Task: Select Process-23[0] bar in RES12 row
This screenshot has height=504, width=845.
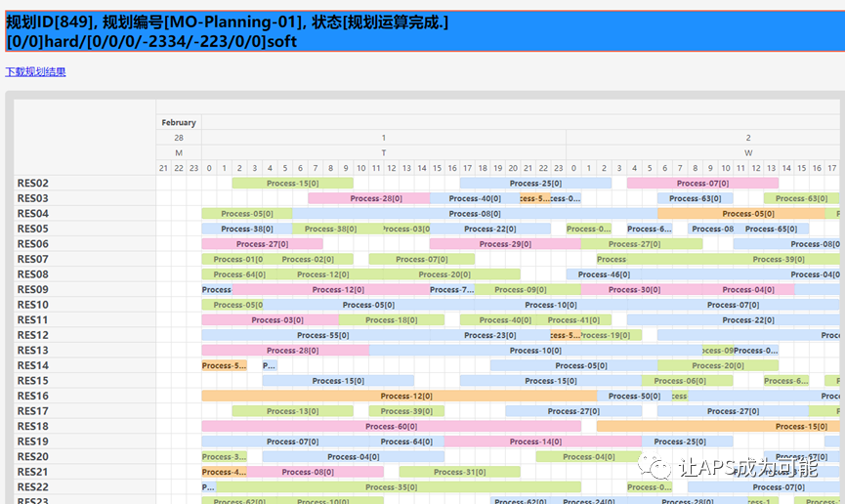Action: tap(489, 335)
